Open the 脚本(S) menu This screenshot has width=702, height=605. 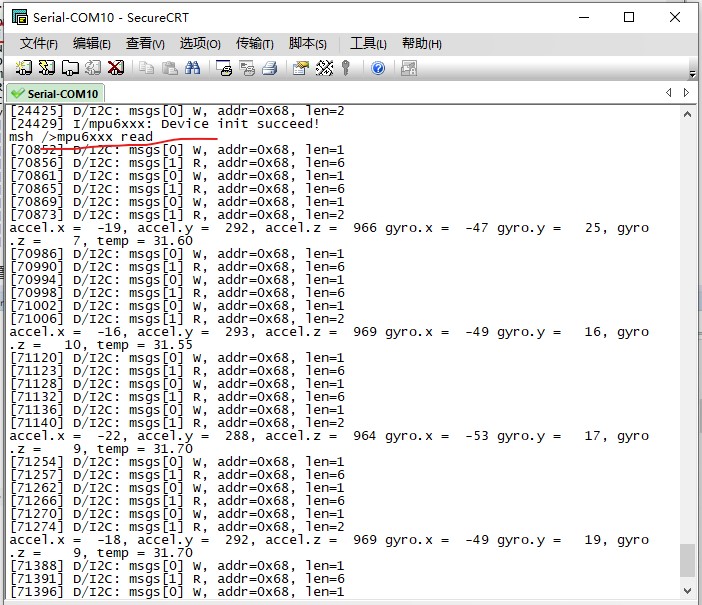308,43
